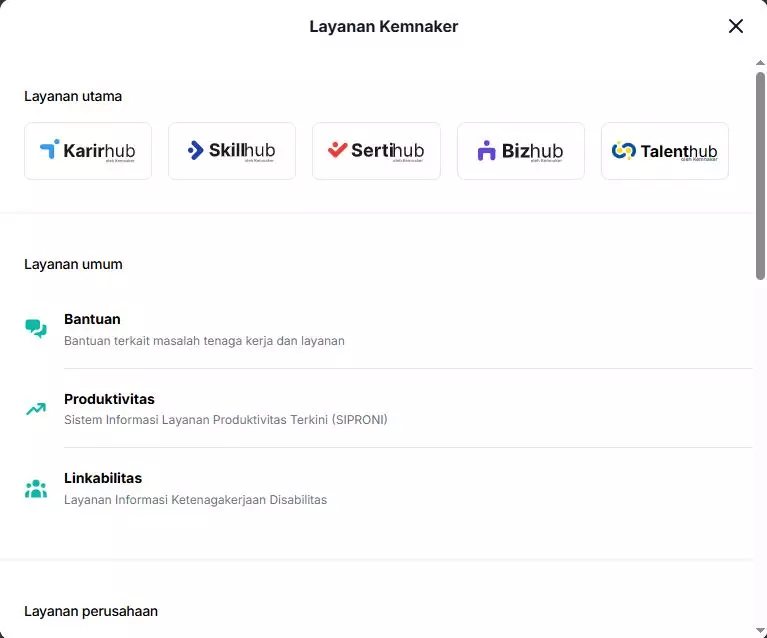Click the scrollbar up arrow
767x638 pixels.
click(760, 62)
